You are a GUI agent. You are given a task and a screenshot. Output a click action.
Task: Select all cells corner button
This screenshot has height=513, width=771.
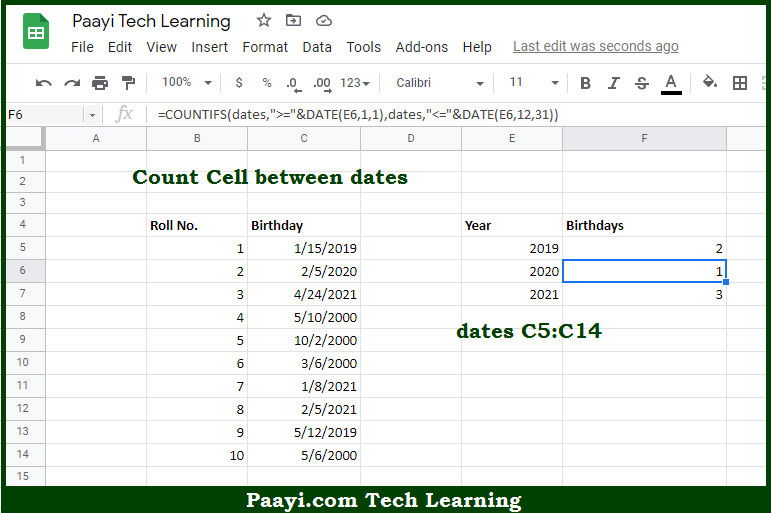click(26, 138)
